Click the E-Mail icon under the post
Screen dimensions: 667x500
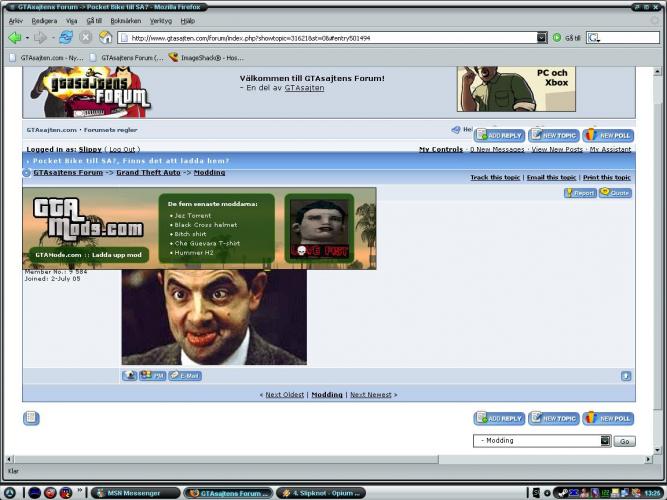tap(185, 375)
